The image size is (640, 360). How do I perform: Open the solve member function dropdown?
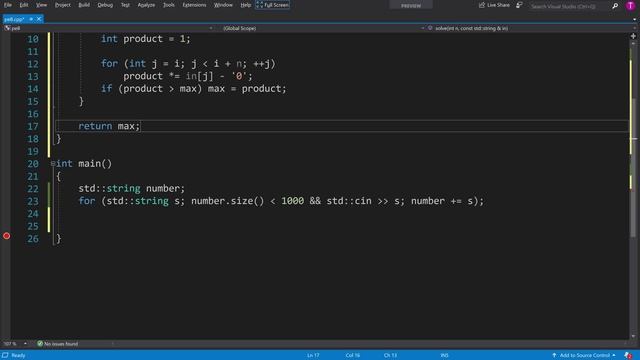[x=531, y=28]
